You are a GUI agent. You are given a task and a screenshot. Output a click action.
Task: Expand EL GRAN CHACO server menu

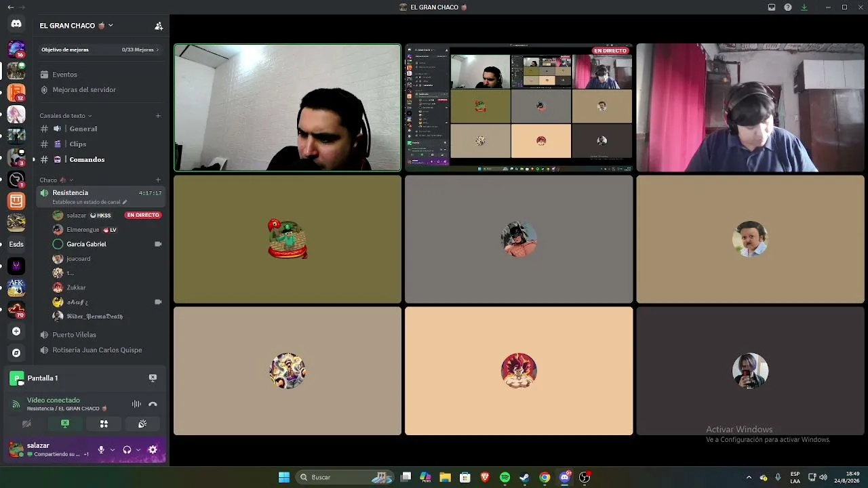pos(77,26)
